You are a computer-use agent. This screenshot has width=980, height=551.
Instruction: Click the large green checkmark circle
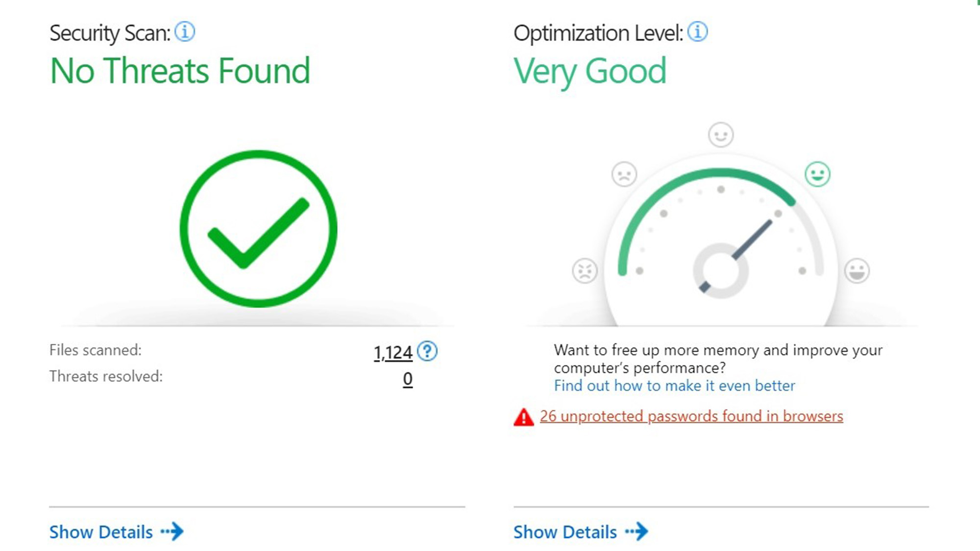258,229
